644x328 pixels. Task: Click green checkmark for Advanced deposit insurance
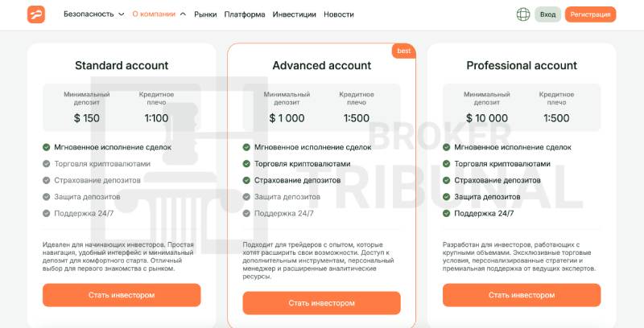click(246, 180)
